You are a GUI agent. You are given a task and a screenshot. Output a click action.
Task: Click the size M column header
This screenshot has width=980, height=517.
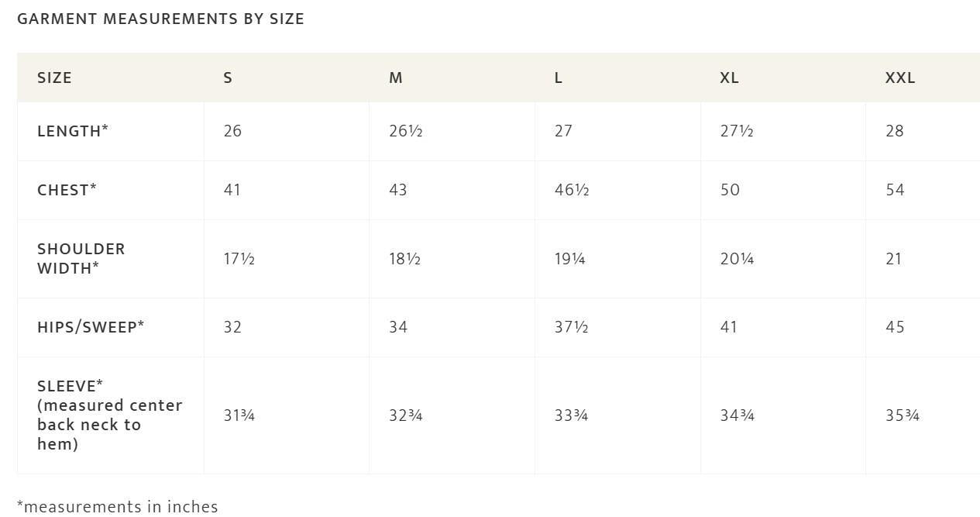click(x=395, y=78)
